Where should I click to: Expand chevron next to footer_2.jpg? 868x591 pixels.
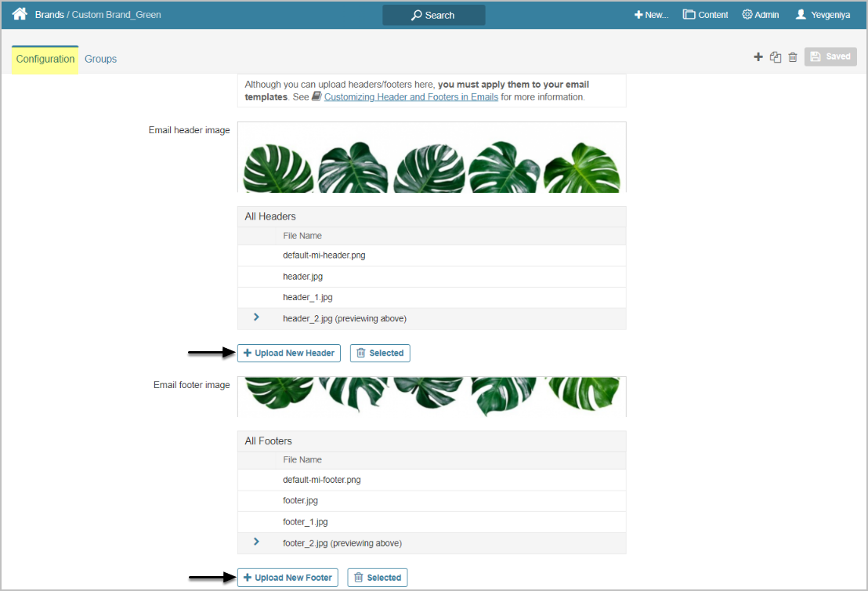point(256,542)
